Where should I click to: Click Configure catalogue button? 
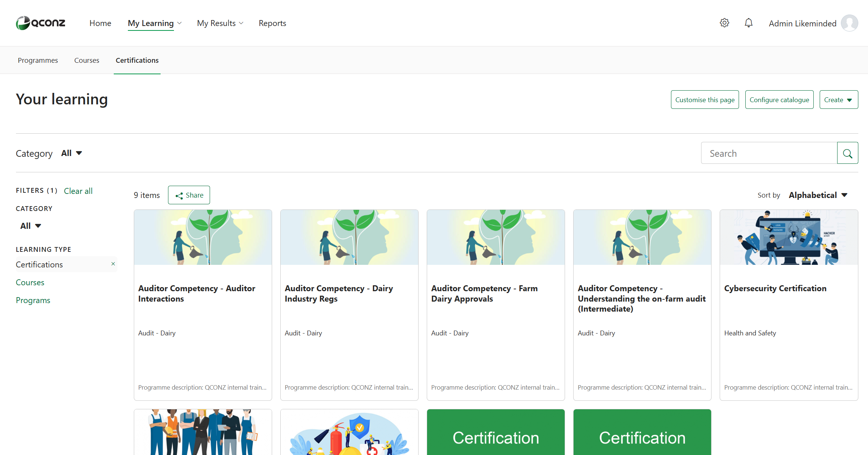[779, 100]
